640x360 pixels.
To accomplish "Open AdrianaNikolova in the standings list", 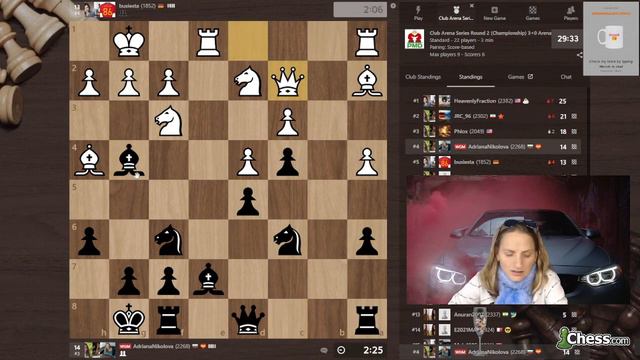I will pyautogui.click(x=493, y=147).
